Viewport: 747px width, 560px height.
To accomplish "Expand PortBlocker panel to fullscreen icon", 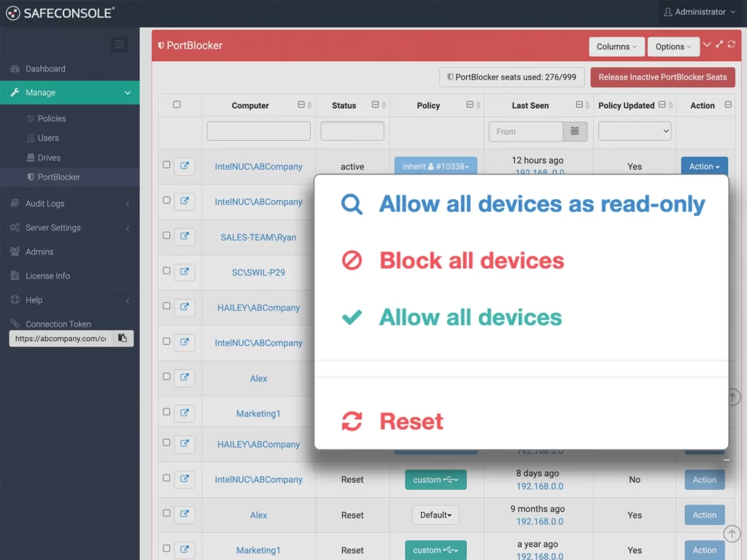I will pos(719,44).
